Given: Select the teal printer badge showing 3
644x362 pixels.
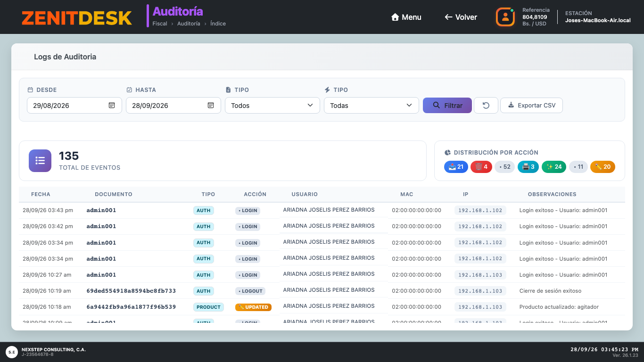Looking at the screenshot, I should [x=528, y=167].
